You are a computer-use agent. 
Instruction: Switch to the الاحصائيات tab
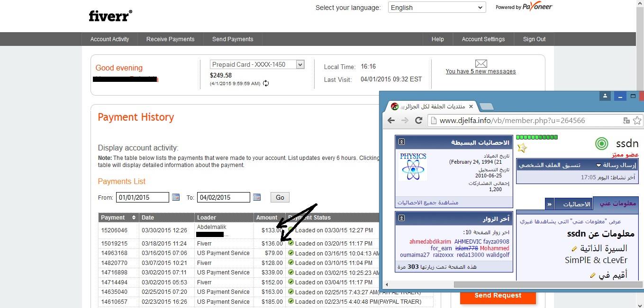(x=573, y=204)
